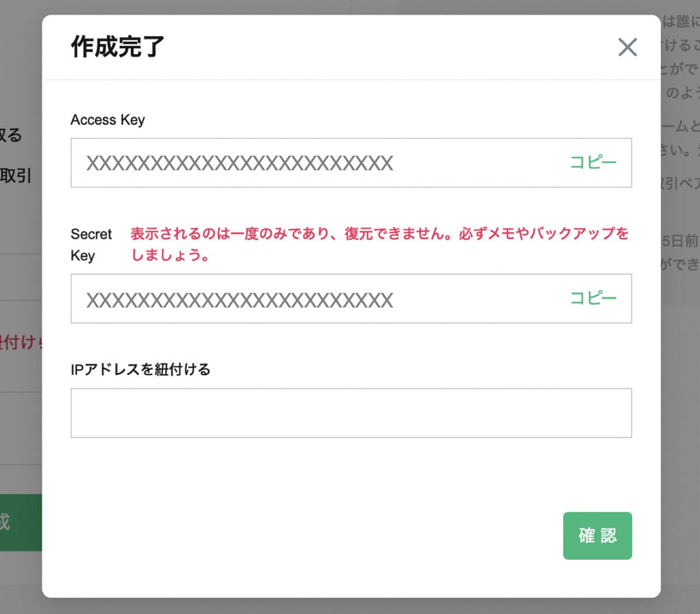Click the X icon at the dialog corner
This screenshot has height=614, width=700.
point(628,47)
